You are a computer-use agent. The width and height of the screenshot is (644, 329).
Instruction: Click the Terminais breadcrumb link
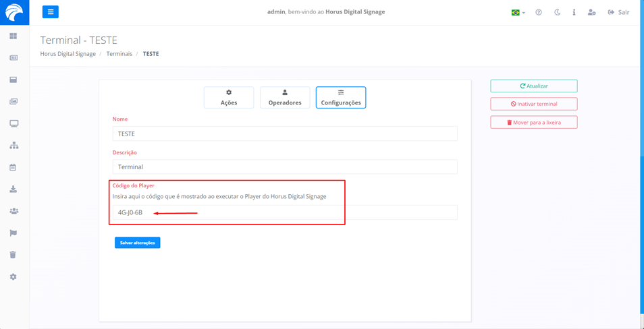(119, 54)
